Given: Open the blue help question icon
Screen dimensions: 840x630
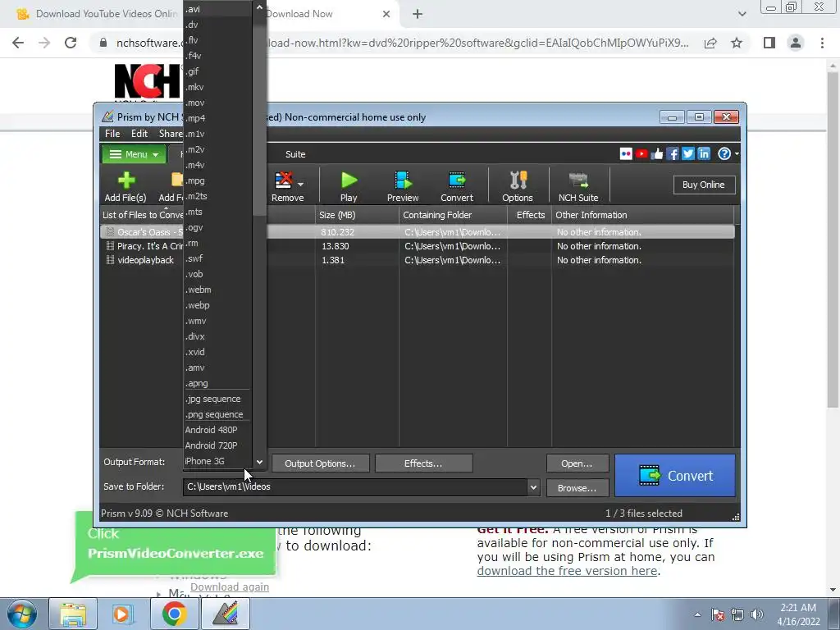Looking at the screenshot, I should 724,154.
